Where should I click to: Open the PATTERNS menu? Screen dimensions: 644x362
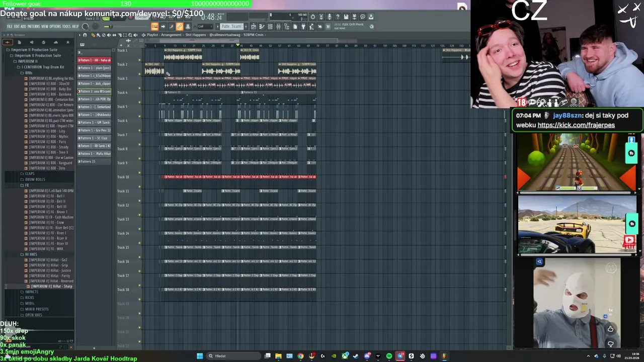(x=34, y=27)
